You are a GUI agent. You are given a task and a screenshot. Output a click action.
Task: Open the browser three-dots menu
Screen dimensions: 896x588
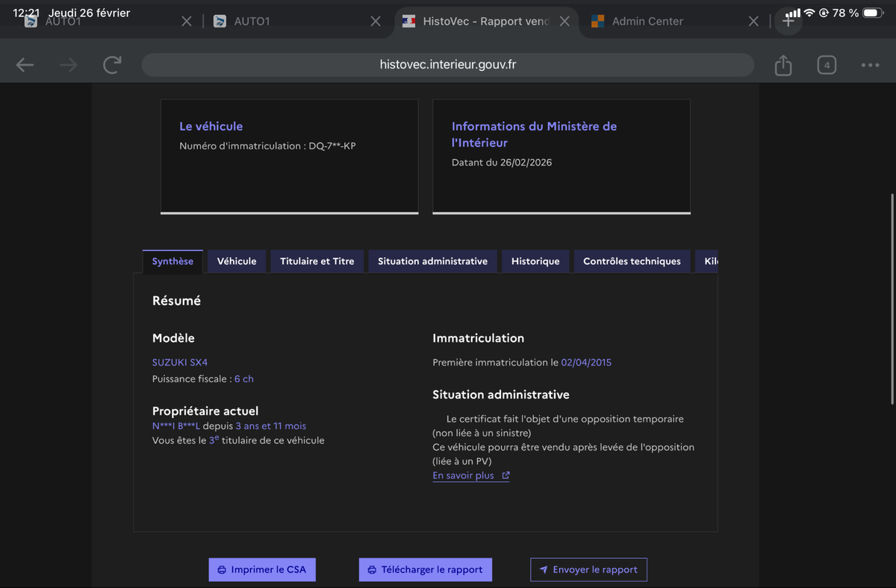click(x=870, y=66)
